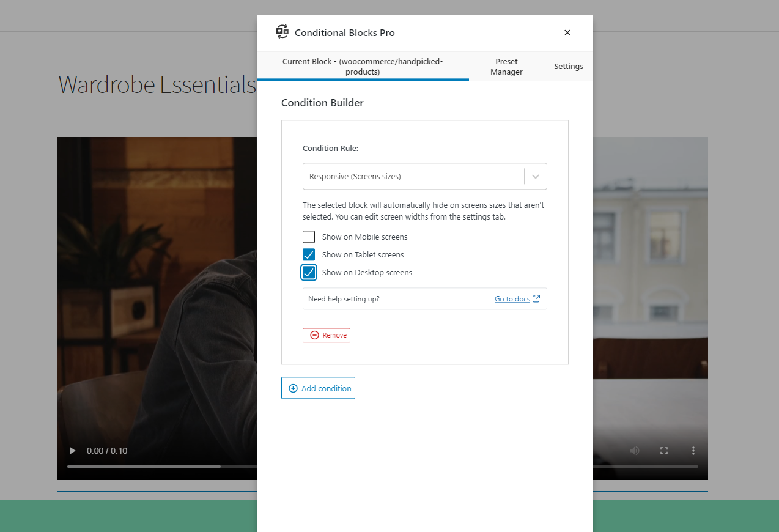Click the plus icon in Add condition
The width and height of the screenshot is (779, 532).
pyautogui.click(x=293, y=388)
